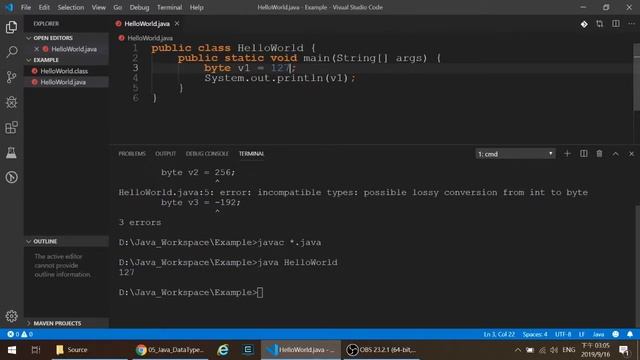This screenshot has width=640, height=360.
Task: Switch to OBS 23.2.1 taskbar window
Action: click(x=381, y=350)
